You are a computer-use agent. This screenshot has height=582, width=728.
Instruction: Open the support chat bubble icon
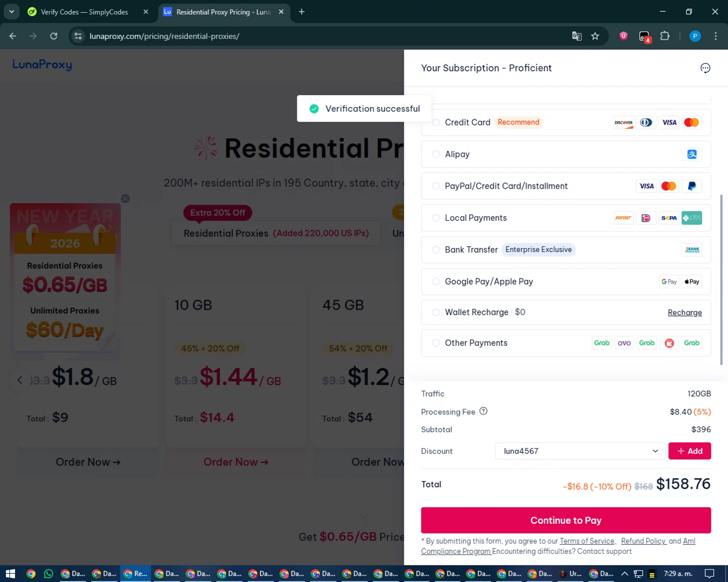pyautogui.click(x=705, y=68)
